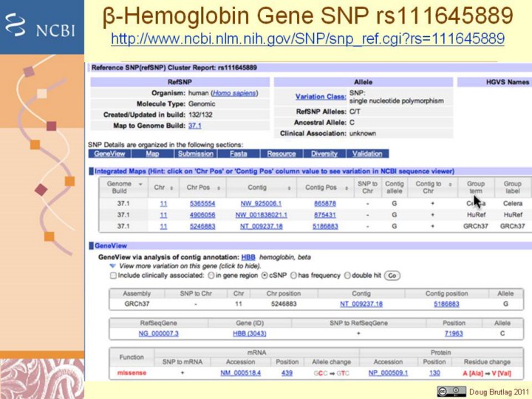This screenshot has height=399, width=532.
Task: Select the 'double hit' radio button
Action: pos(348,276)
